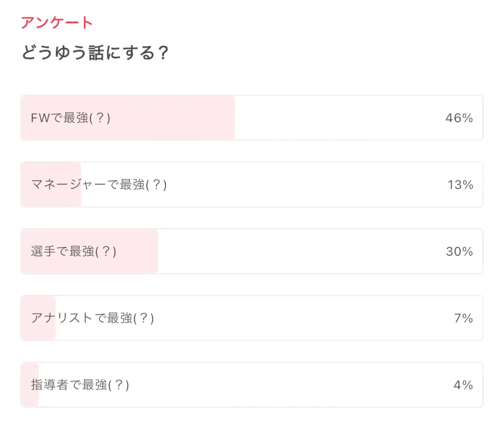Click the small pink bar for アナリスト
Image resolution: width=504 pixels, height=428 pixels.
38,331
